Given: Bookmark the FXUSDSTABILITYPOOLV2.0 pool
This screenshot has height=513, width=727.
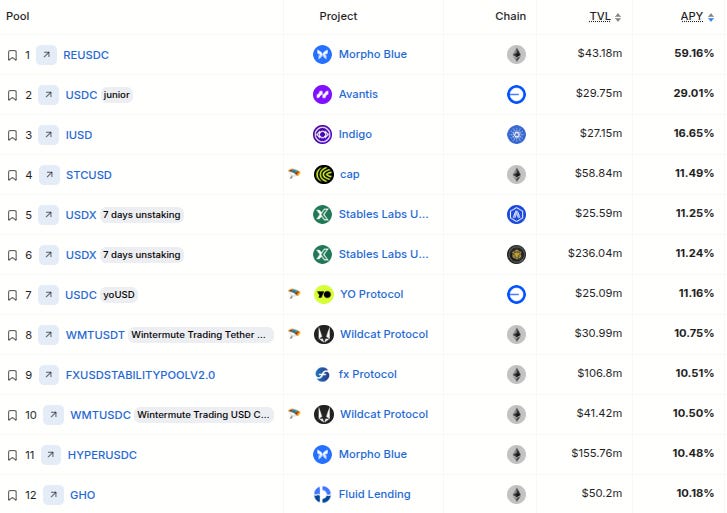Looking at the screenshot, I should 13,375.
